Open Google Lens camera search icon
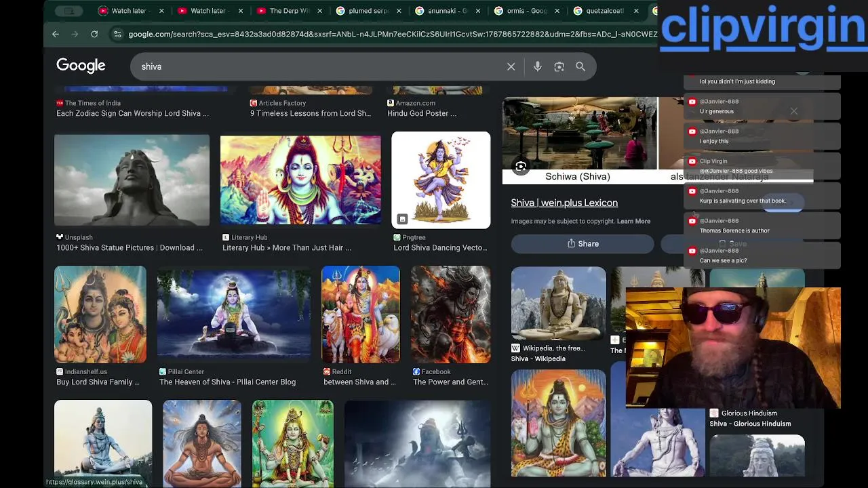 pyautogui.click(x=559, y=66)
